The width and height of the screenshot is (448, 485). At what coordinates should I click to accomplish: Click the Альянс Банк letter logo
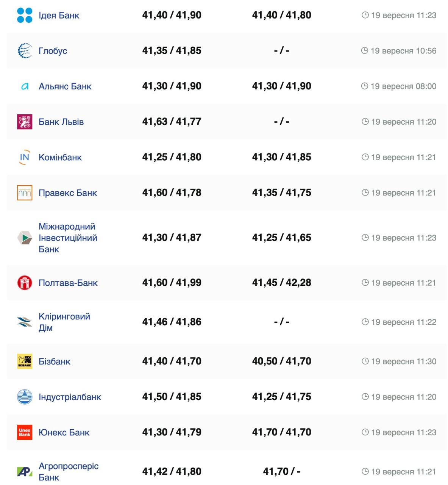click(25, 86)
